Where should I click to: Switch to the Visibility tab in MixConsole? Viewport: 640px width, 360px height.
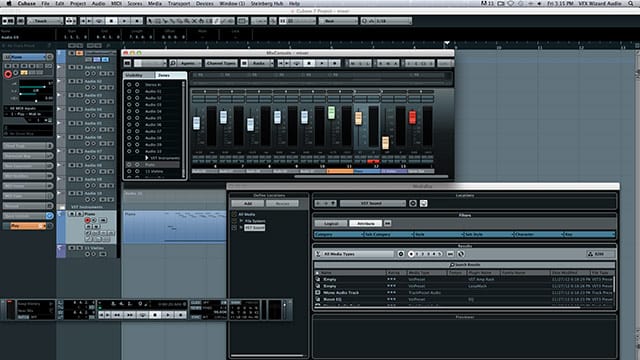pyautogui.click(x=139, y=75)
